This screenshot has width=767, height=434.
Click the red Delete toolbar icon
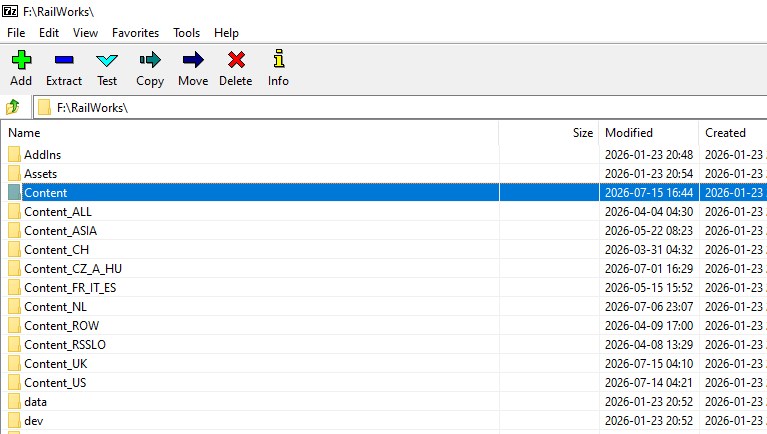pos(236,60)
